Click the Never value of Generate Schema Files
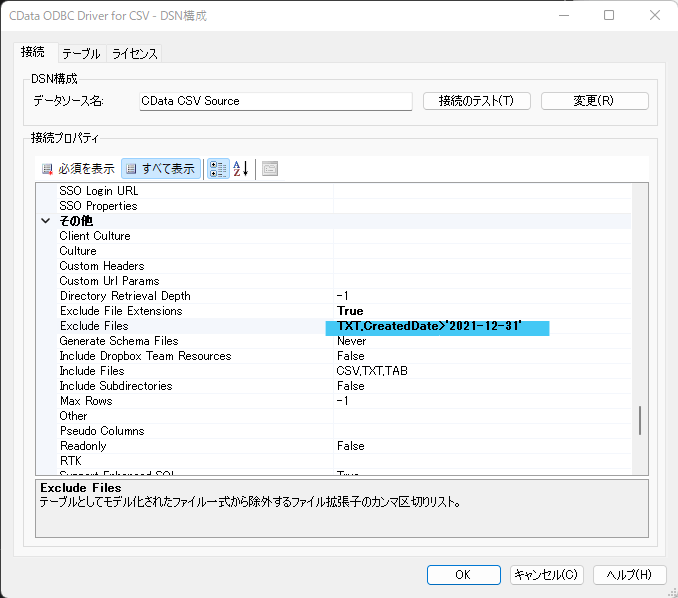This screenshot has height=598, width=678. click(x=352, y=341)
